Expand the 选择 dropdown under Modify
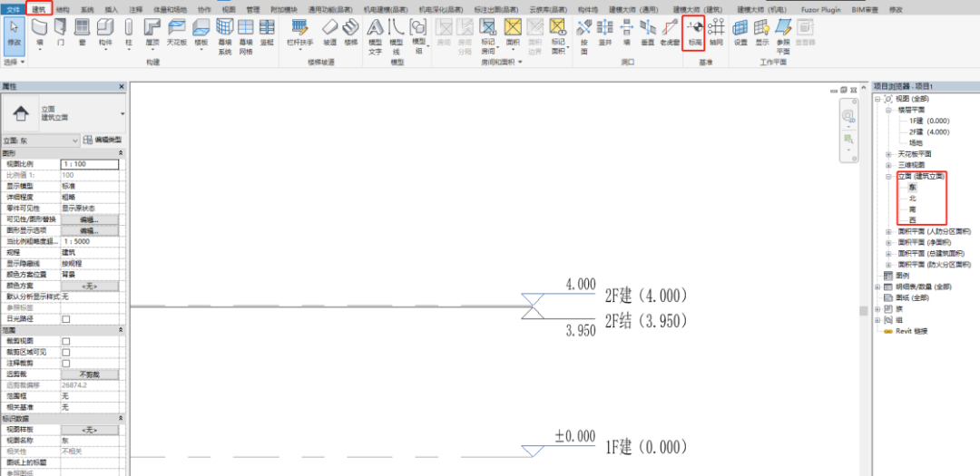 pyautogui.click(x=15, y=63)
